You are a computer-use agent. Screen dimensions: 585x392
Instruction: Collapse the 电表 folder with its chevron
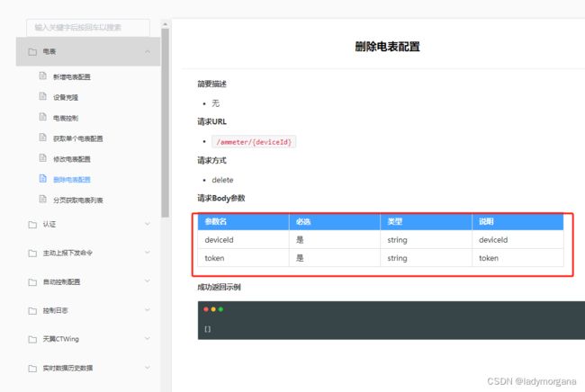[x=148, y=51]
